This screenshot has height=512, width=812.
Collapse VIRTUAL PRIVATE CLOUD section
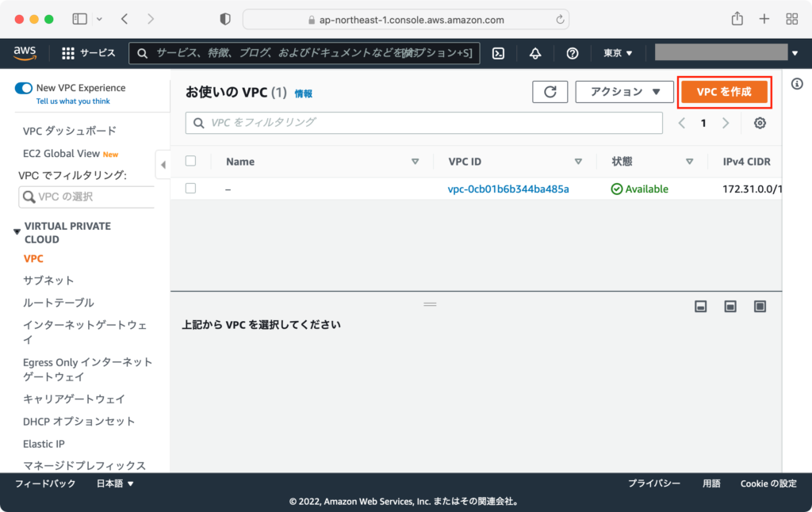pyautogui.click(x=17, y=231)
